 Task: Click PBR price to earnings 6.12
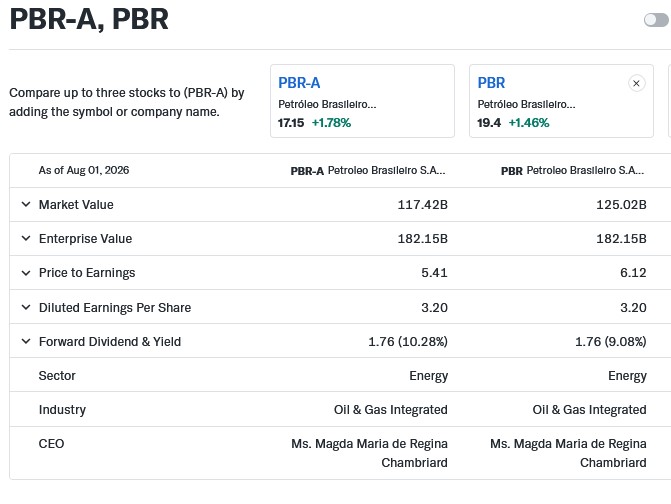click(x=633, y=273)
